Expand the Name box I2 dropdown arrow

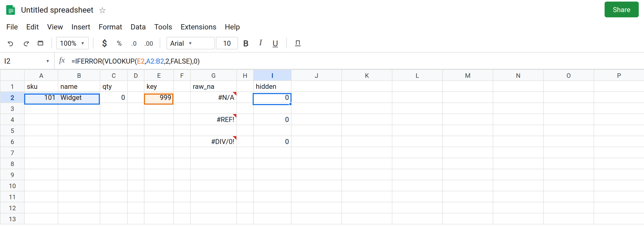click(48, 61)
